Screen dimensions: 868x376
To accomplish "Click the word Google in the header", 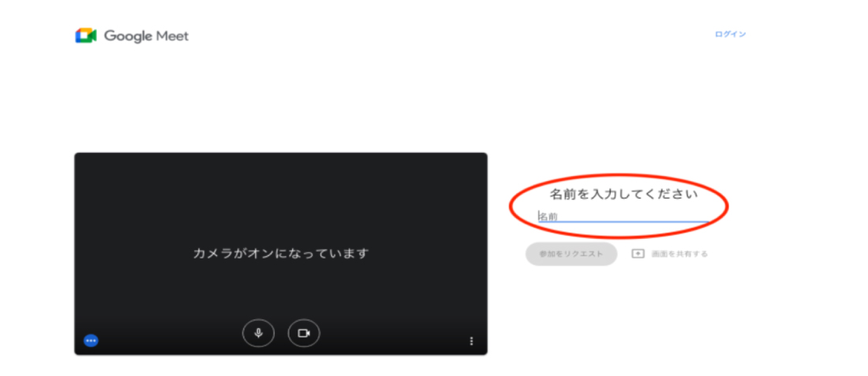I will click(x=128, y=37).
